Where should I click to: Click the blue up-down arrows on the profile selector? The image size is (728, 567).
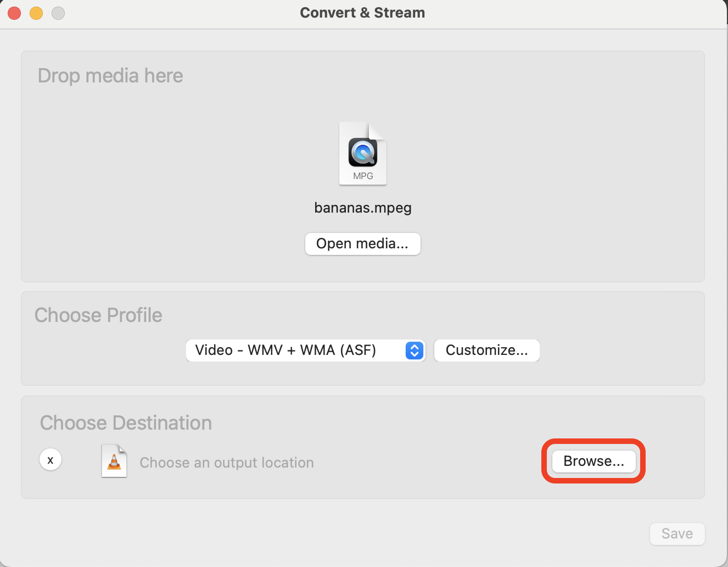[x=414, y=350]
